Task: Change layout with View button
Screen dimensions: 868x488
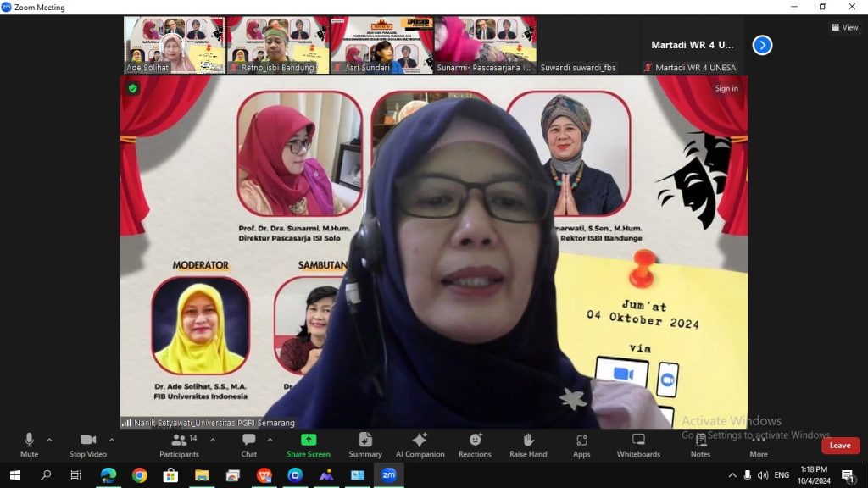Action: click(845, 27)
